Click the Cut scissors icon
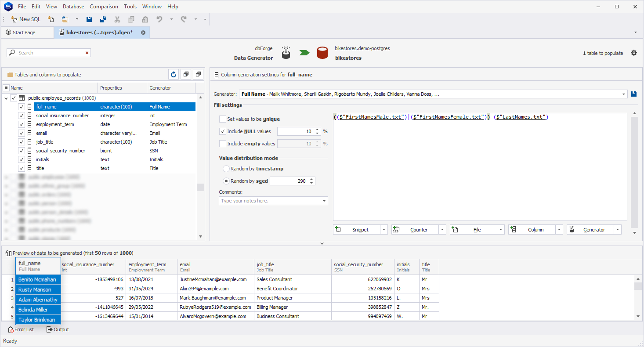Screen dimensions: 644x347 pyautogui.click(x=117, y=19)
